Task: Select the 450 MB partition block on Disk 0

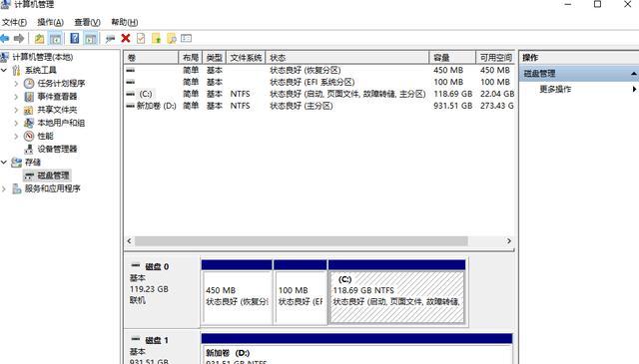Action: [237, 292]
